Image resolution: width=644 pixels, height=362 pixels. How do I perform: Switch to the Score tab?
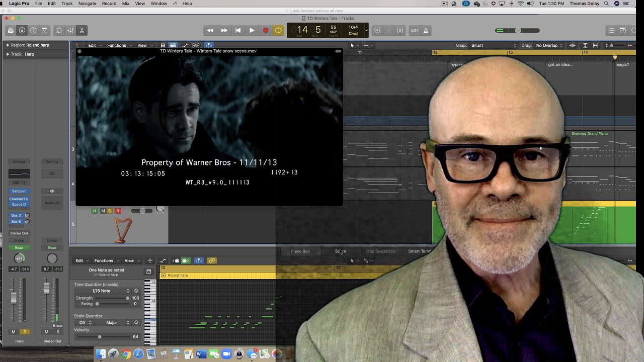point(341,251)
